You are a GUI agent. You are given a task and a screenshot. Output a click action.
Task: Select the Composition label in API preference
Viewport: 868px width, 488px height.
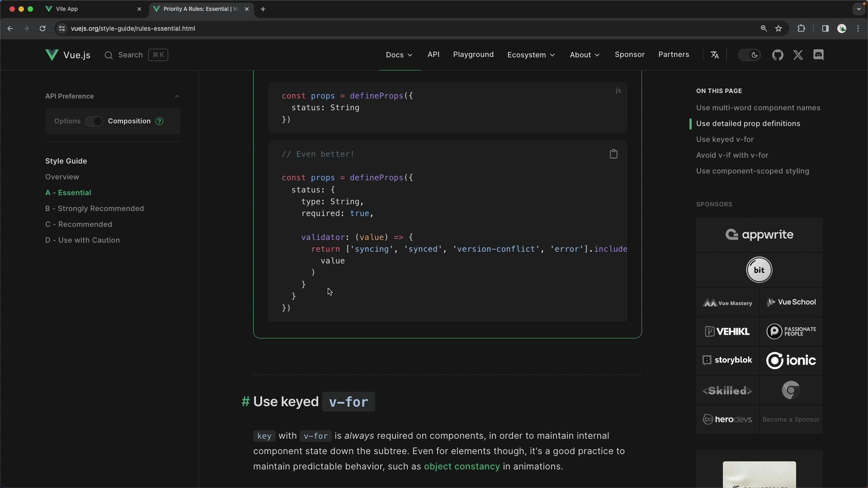(129, 121)
